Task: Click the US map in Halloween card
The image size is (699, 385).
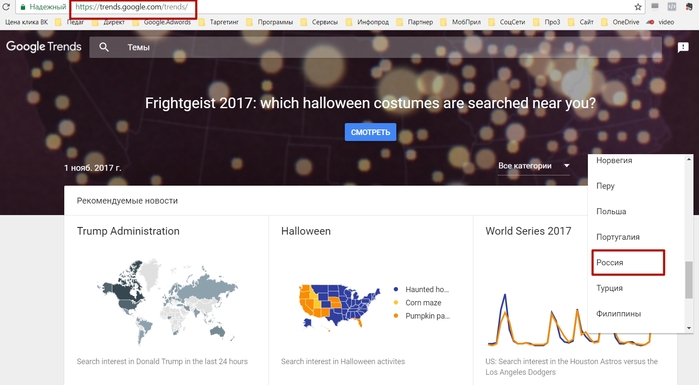Action: point(339,307)
